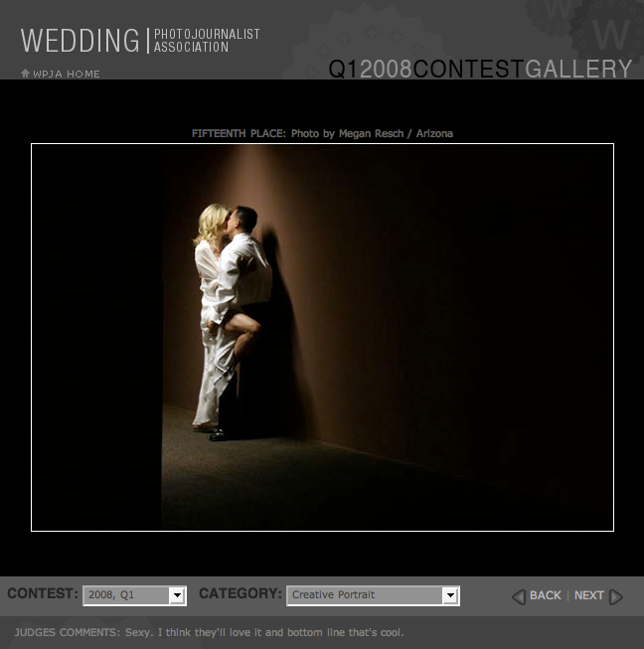Open the WPJA HOME link
The width and height of the screenshot is (644, 649).
click(x=67, y=75)
